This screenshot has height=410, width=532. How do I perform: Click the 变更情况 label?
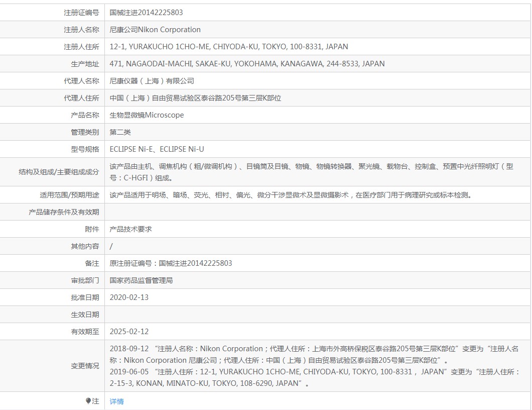(x=85, y=366)
